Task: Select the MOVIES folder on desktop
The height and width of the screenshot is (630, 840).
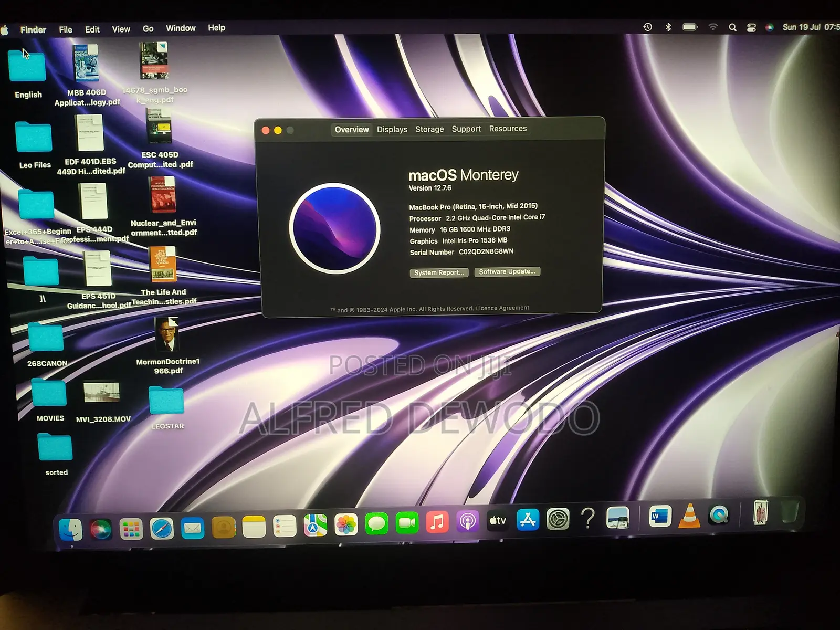Action: click(49, 401)
